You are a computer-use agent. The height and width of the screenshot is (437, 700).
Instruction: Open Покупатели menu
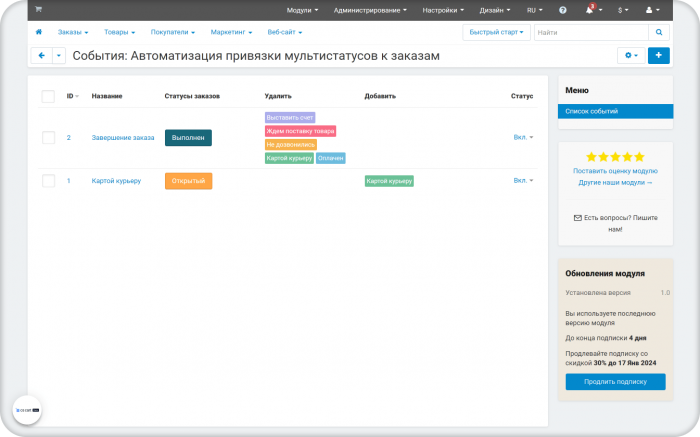(x=172, y=32)
